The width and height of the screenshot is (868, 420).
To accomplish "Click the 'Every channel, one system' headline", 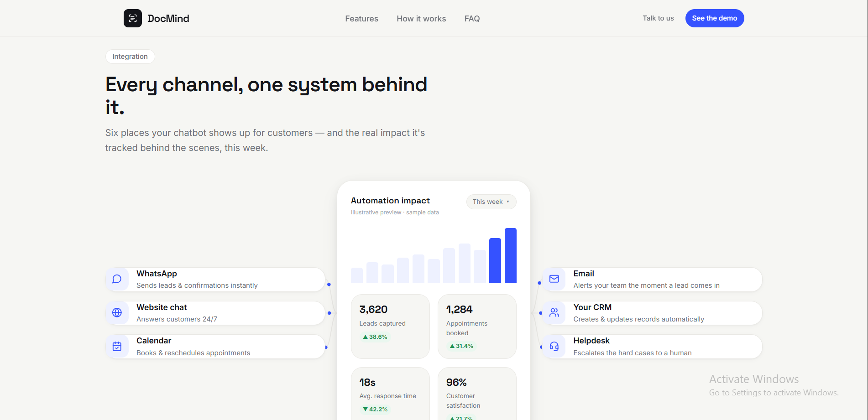I will pos(267,96).
